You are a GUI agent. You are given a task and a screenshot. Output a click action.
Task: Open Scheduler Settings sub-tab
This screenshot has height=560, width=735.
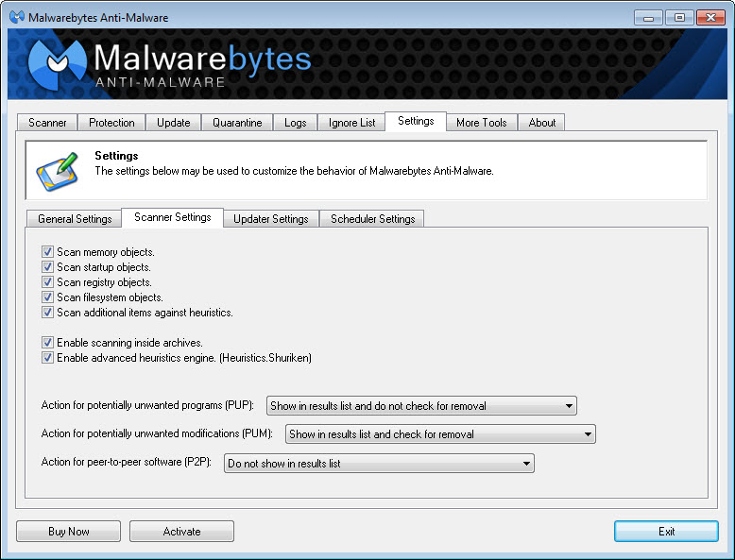372,219
